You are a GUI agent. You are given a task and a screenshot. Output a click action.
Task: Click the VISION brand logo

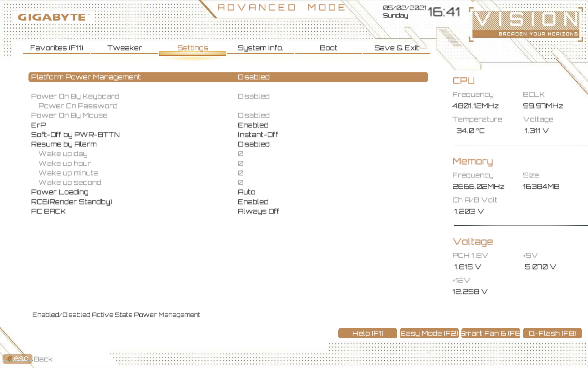pos(526,24)
